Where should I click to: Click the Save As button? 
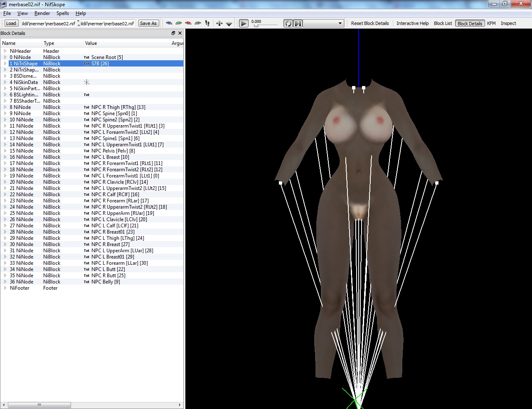(148, 23)
